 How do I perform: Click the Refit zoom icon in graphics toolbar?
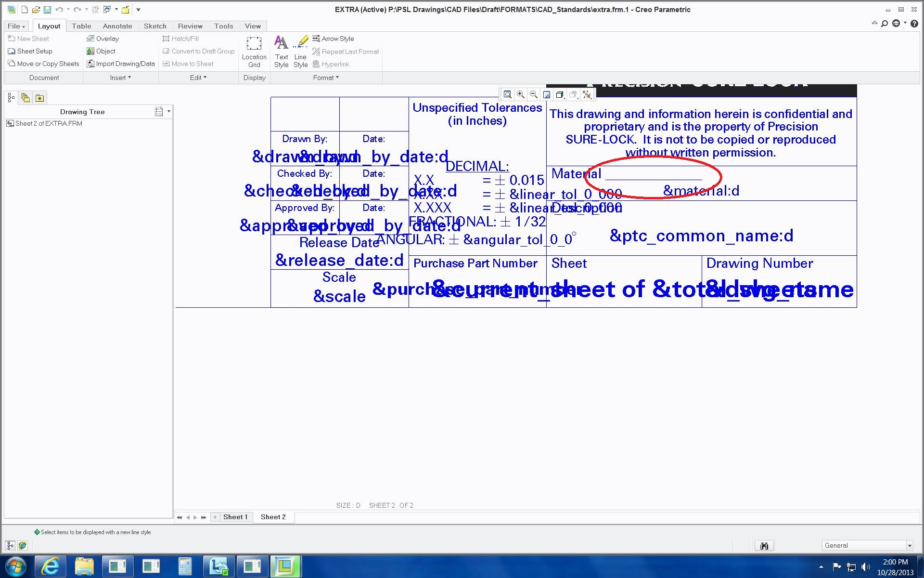(507, 95)
